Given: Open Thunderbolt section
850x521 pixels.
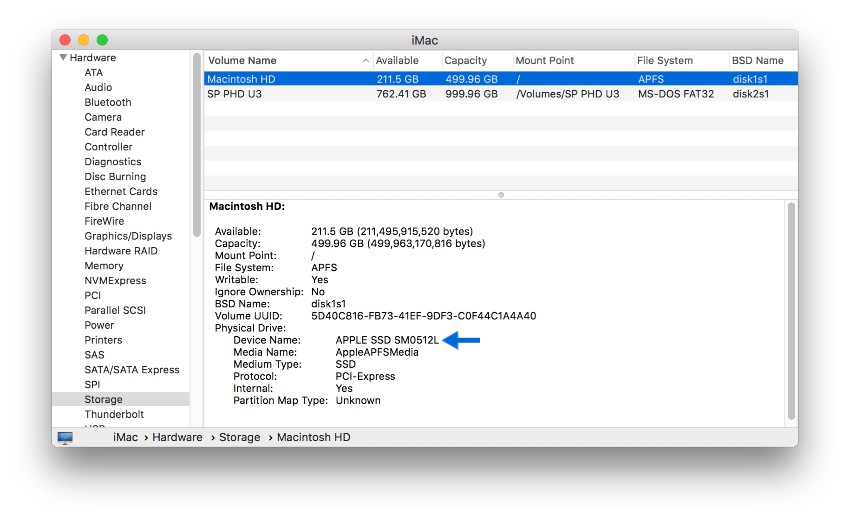Looking at the screenshot, I should click(114, 414).
